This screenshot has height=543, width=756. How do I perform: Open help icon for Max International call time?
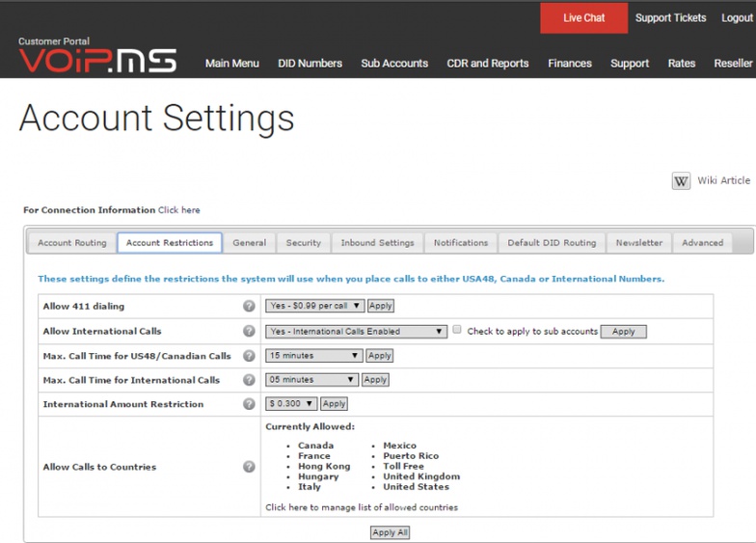tap(249, 380)
